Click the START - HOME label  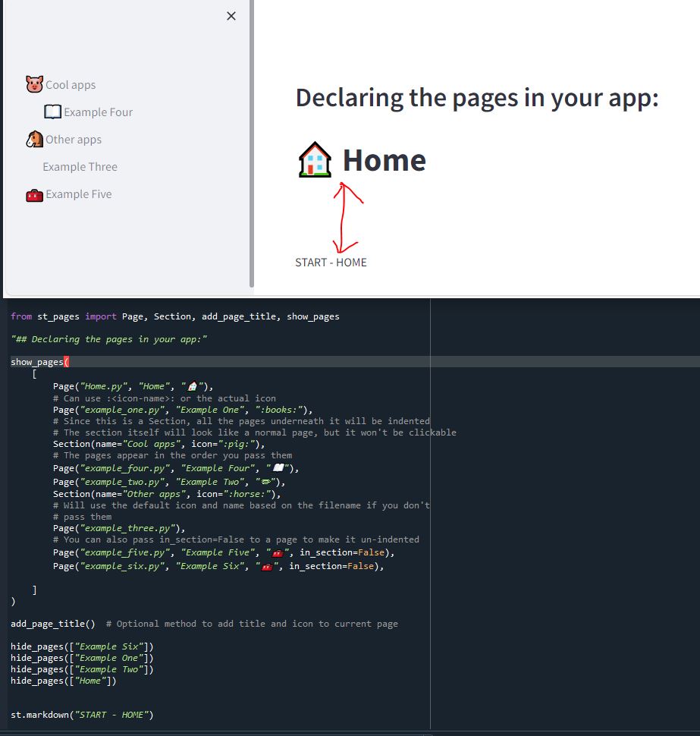click(331, 262)
